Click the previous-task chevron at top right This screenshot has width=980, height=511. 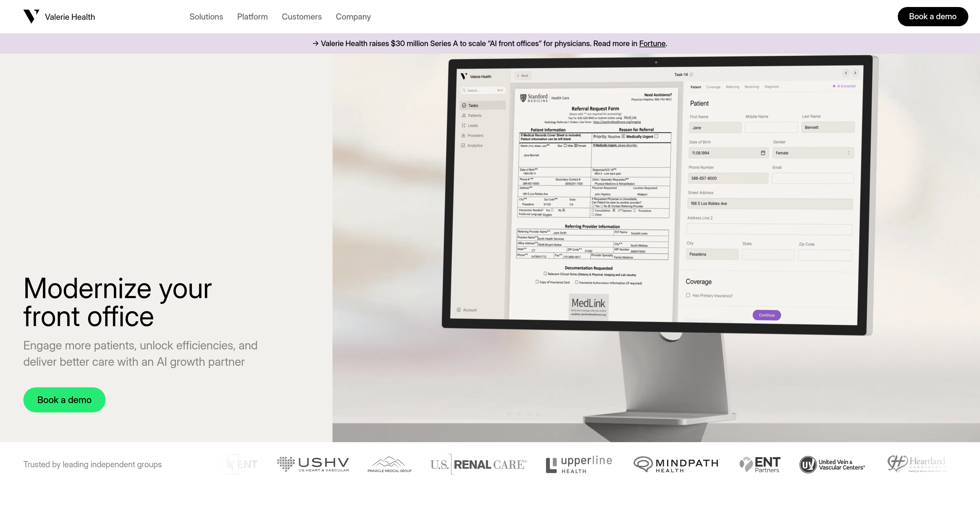pos(846,73)
